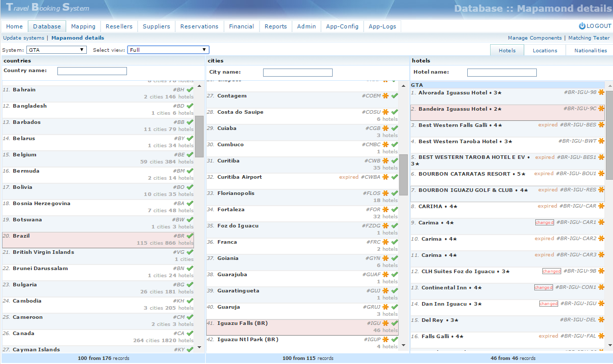Screen dimensions: 613x364
Task: Open the Matching Tester link
Action: (x=589, y=38)
